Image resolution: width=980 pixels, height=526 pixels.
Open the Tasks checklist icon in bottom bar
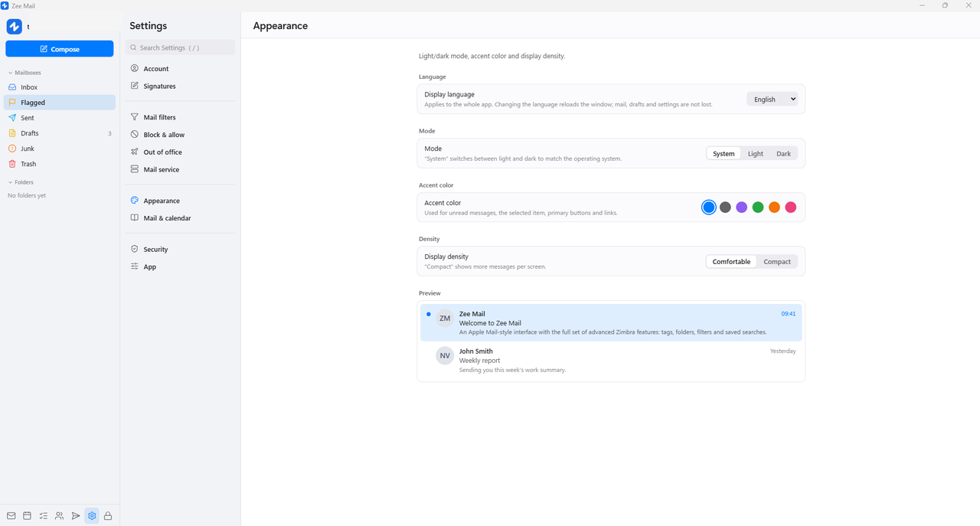(x=43, y=516)
